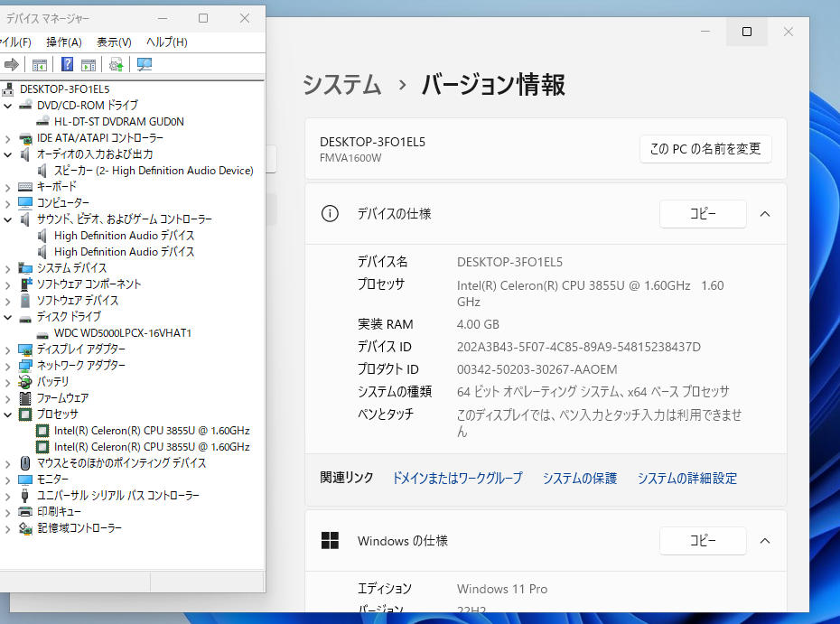Click the ソフトウェア デバイス icon

coord(25,300)
